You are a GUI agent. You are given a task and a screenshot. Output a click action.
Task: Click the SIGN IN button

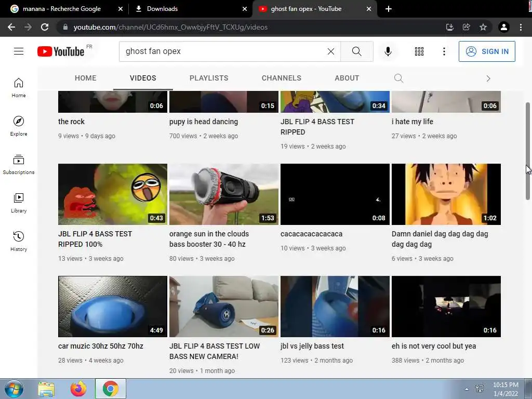(487, 51)
